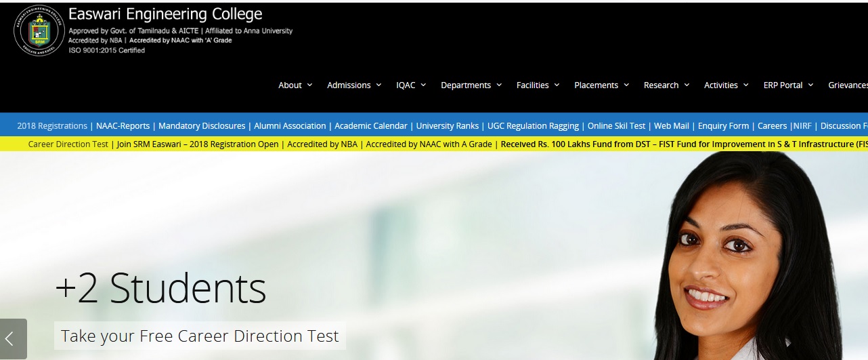
Task: Expand the Research menu chevron
Action: [x=687, y=85]
